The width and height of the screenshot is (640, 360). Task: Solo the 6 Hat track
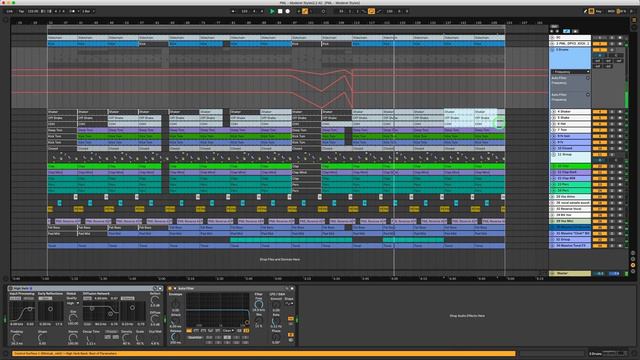612,124
